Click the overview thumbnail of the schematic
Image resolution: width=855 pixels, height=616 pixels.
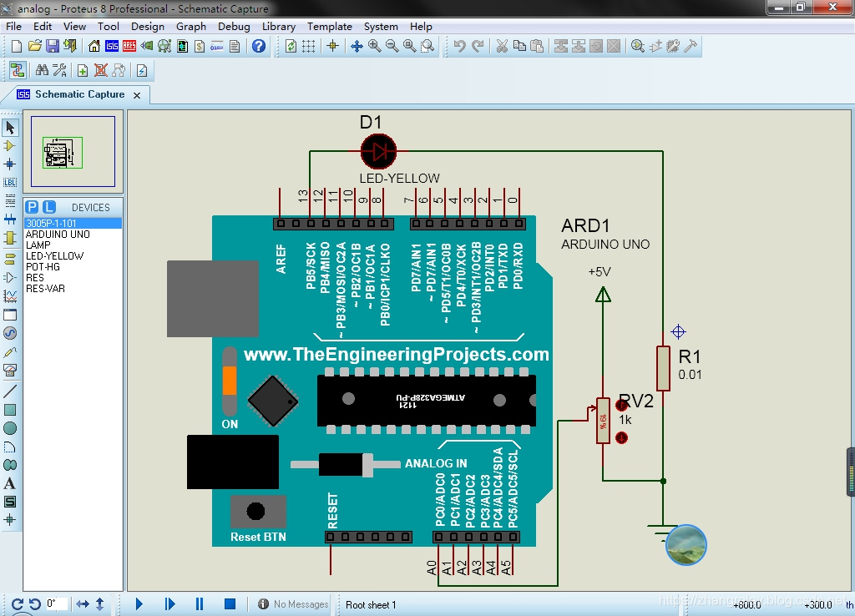73,152
